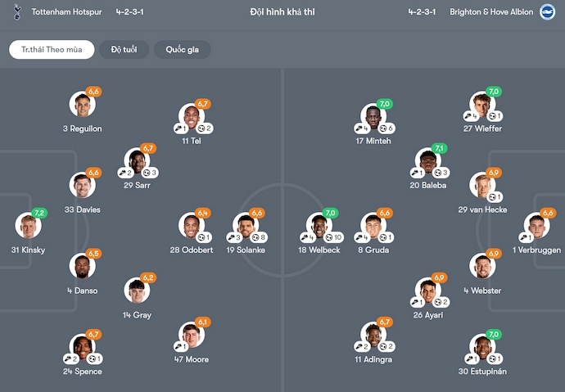Screen dimensions: 565x392
Task: Switch to the Quốc gia tab
Action: 182,50
